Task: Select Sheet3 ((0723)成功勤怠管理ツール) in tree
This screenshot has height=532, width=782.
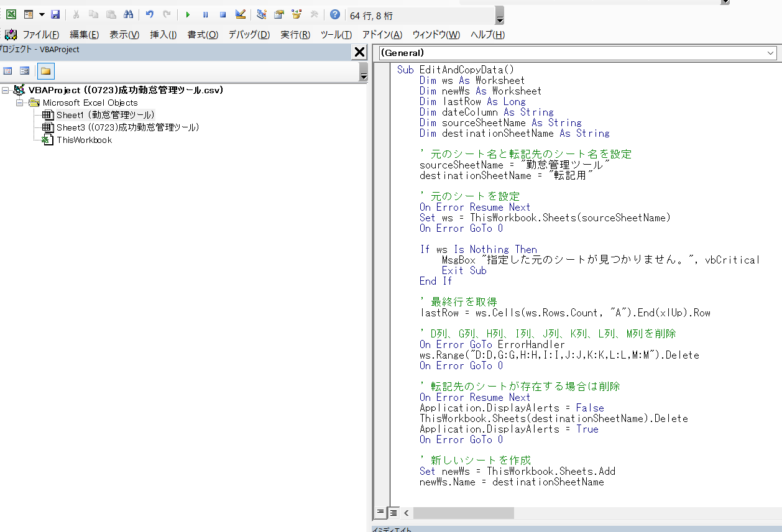Action: click(127, 127)
